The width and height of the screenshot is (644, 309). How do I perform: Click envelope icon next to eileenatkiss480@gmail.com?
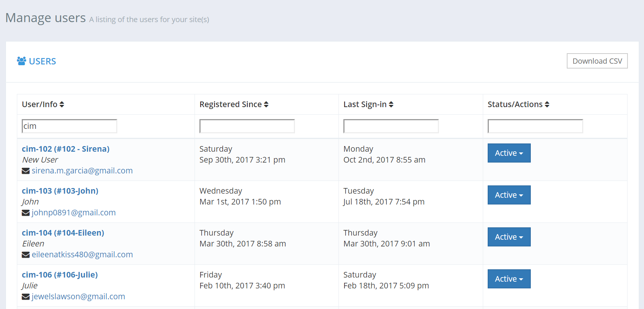pos(26,255)
